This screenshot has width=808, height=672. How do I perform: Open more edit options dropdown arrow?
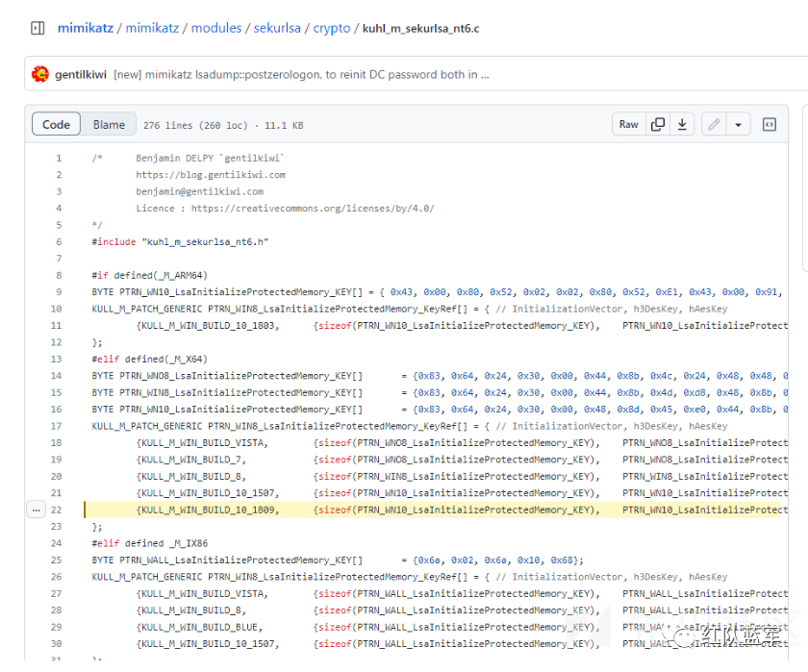pos(738,124)
